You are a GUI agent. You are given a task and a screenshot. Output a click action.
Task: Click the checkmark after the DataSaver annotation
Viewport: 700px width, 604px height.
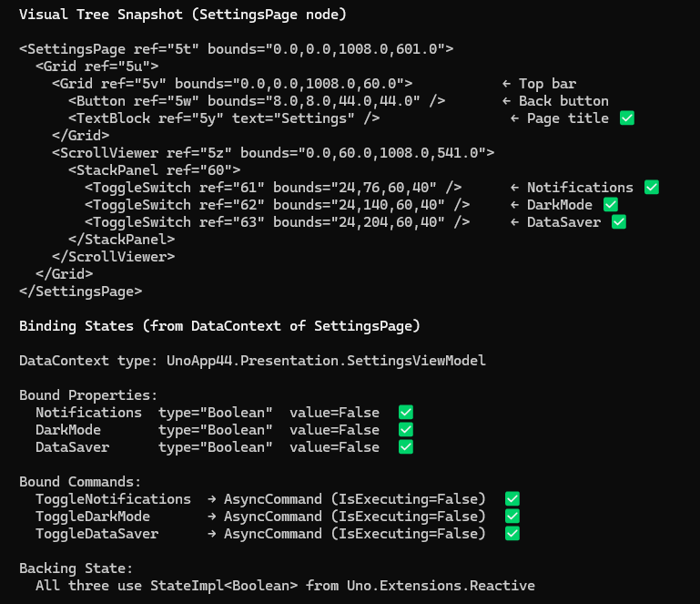(619, 222)
